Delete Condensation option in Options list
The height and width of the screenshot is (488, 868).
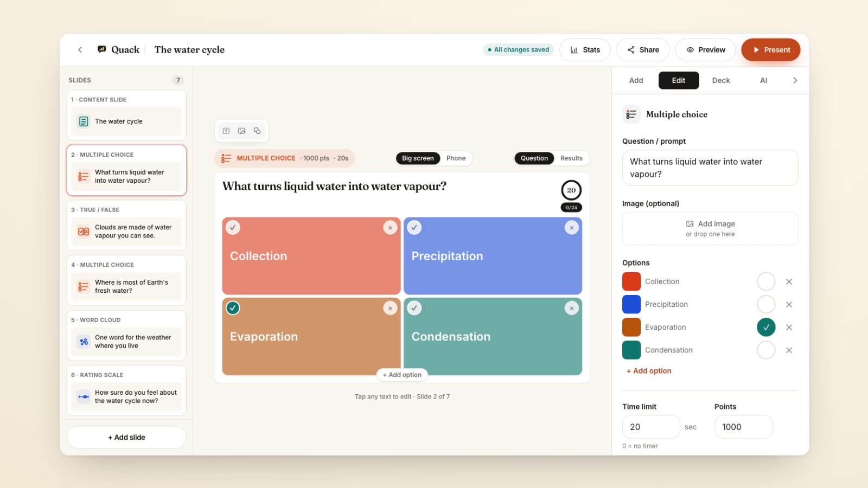click(x=789, y=350)
